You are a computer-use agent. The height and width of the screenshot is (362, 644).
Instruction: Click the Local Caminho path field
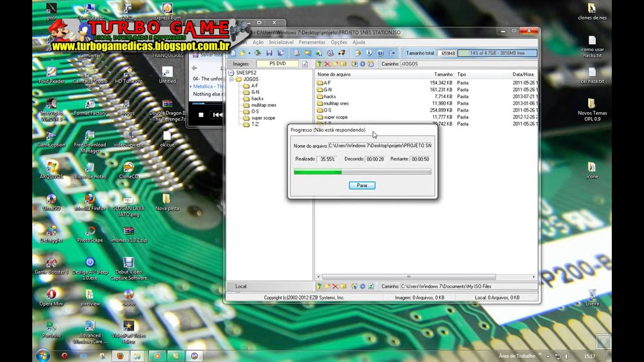click(x=468, y=286)
